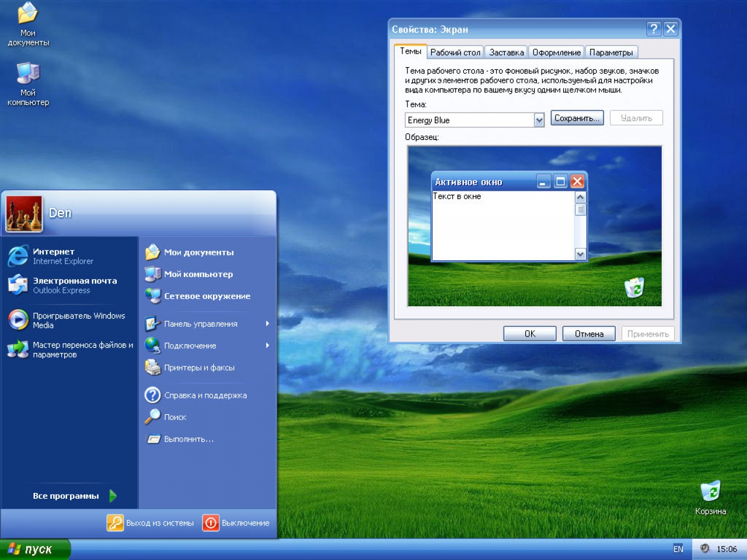Start Поиск from the Start menu
The width and height of the screenshot is (747, 560).
175,417
